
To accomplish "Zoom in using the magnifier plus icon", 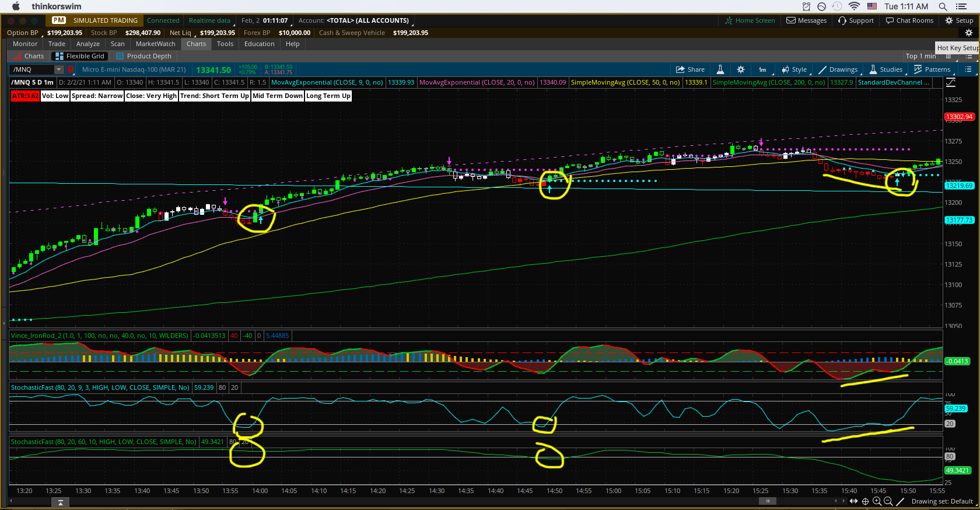I will [x=877, y=501].
